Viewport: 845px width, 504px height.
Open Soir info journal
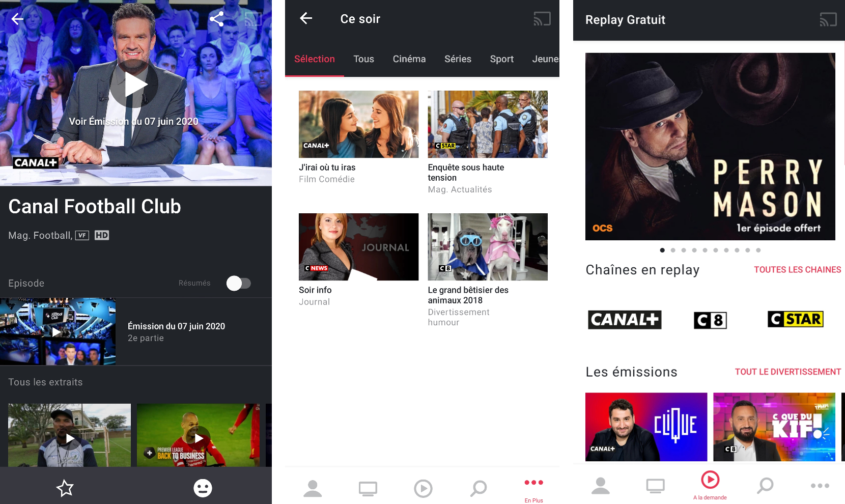359,247
